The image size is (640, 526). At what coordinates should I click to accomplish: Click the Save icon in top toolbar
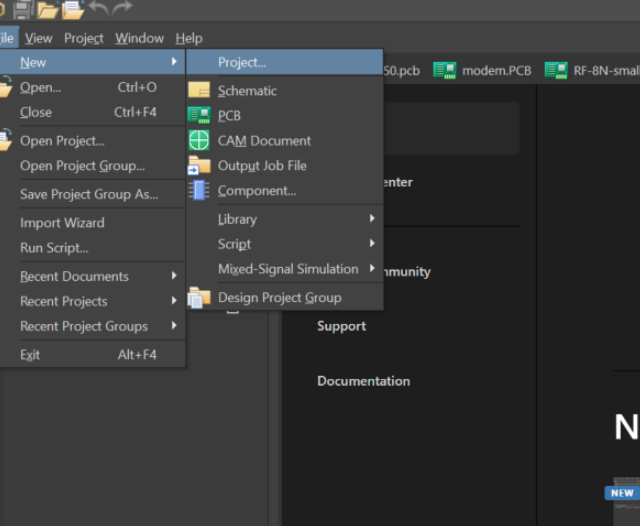point(22,9)
